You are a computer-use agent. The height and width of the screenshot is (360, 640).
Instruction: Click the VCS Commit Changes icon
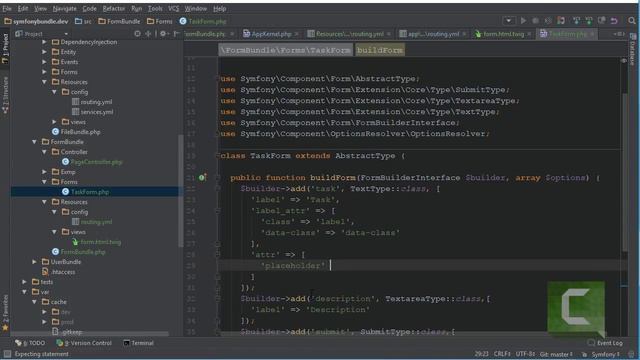589,21
